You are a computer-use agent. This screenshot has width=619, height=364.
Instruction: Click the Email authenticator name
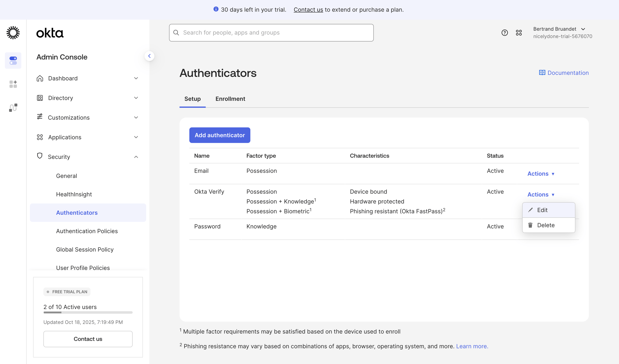coord(201,171)
